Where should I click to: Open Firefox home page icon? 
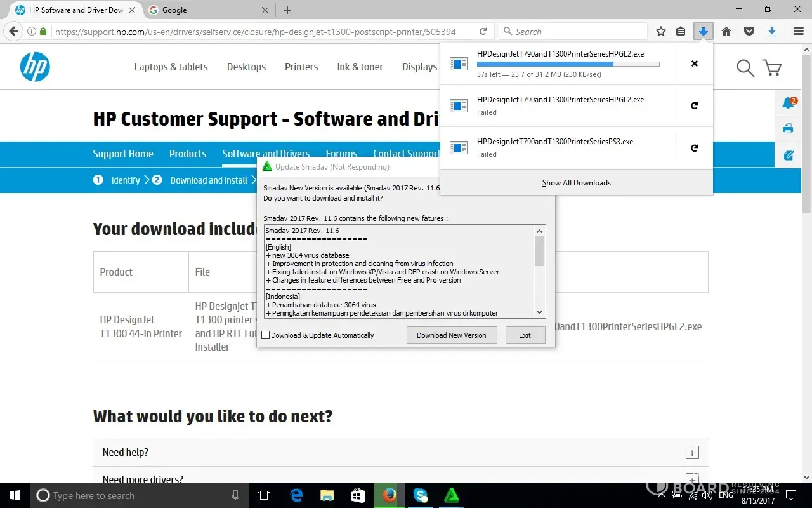point(726,32)
